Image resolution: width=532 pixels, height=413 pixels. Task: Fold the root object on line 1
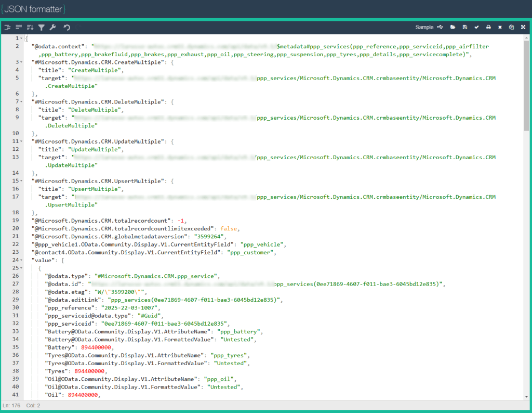click(x=21, y=38)
